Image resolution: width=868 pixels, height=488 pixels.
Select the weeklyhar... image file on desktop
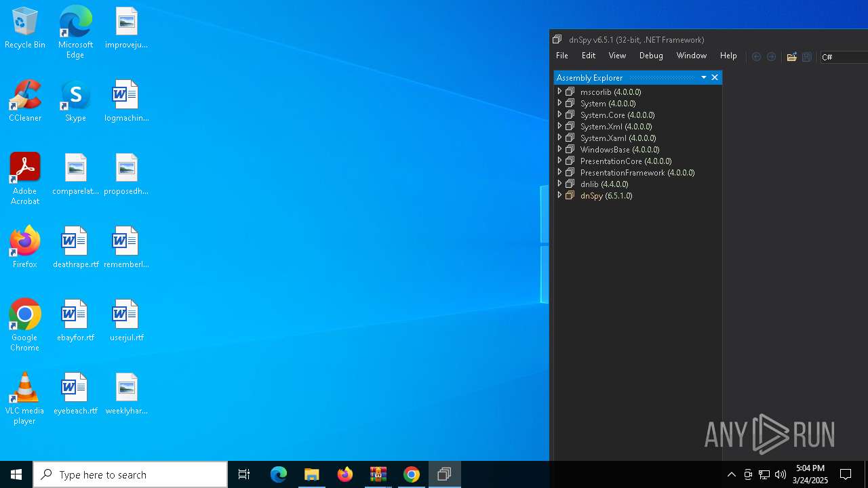point(126,394)
